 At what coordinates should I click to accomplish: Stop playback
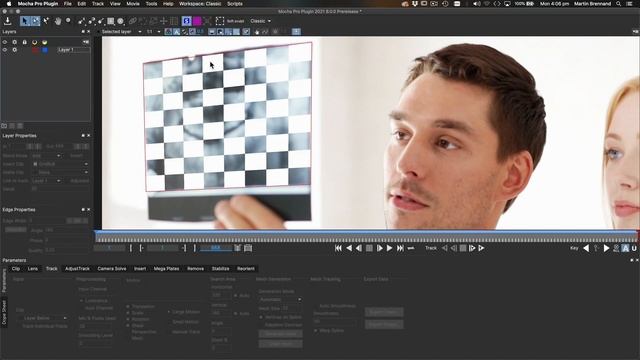[369, 248]
